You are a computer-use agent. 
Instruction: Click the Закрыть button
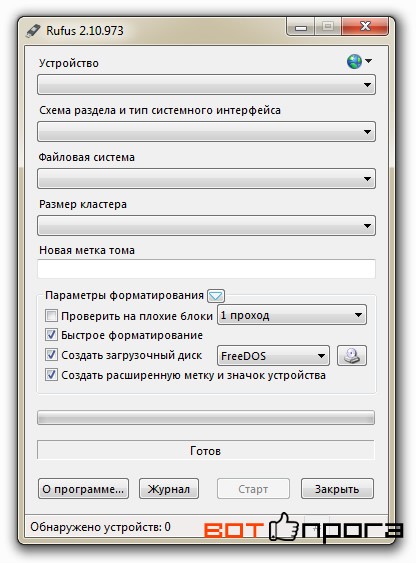click(337, 489)
